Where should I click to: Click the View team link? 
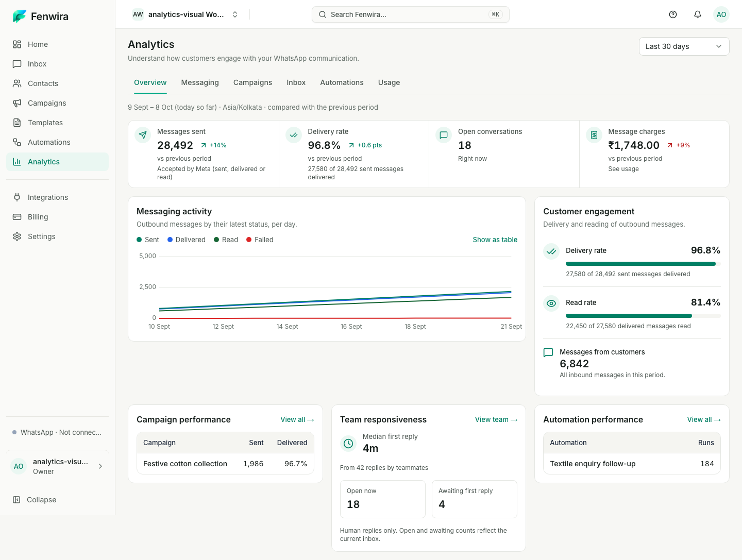point(496,419)
